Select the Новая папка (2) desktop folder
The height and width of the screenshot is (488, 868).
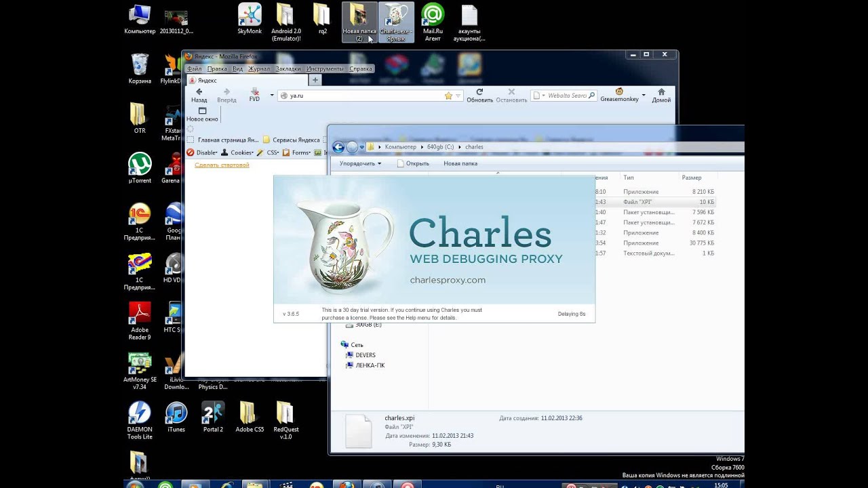359,22
